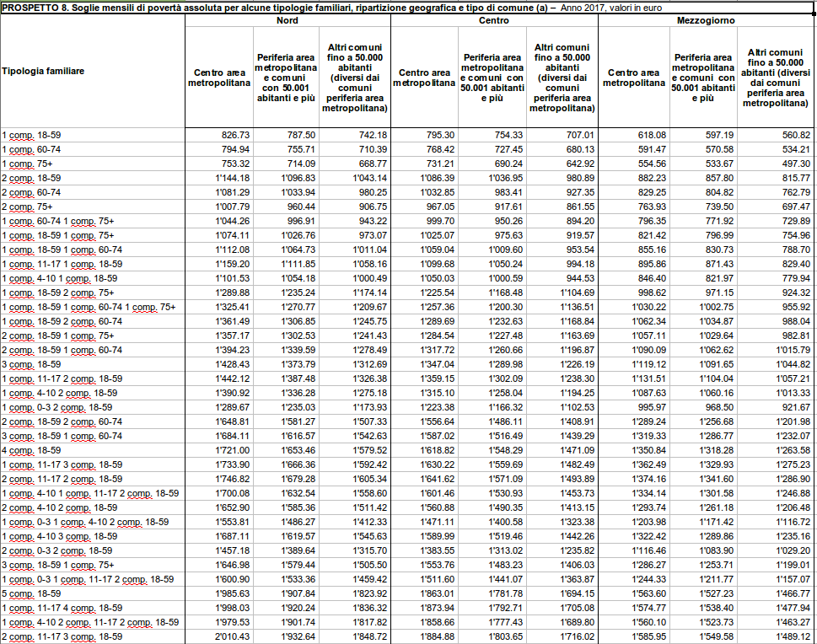Click the value 707.01

(x=580, y=135)
